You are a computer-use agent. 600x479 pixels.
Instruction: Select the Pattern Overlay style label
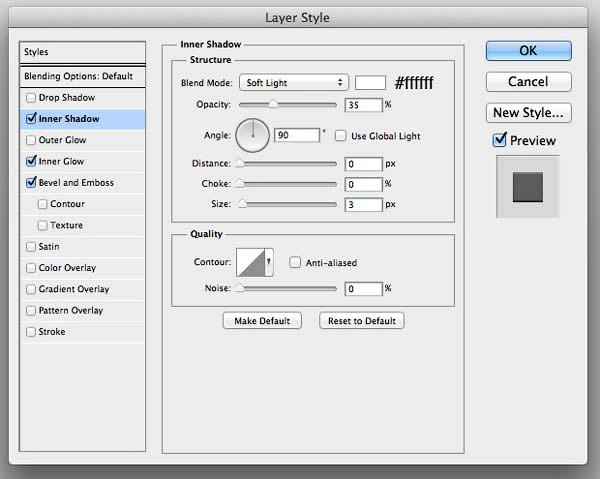pyautogui.click(x=71, y=310)
